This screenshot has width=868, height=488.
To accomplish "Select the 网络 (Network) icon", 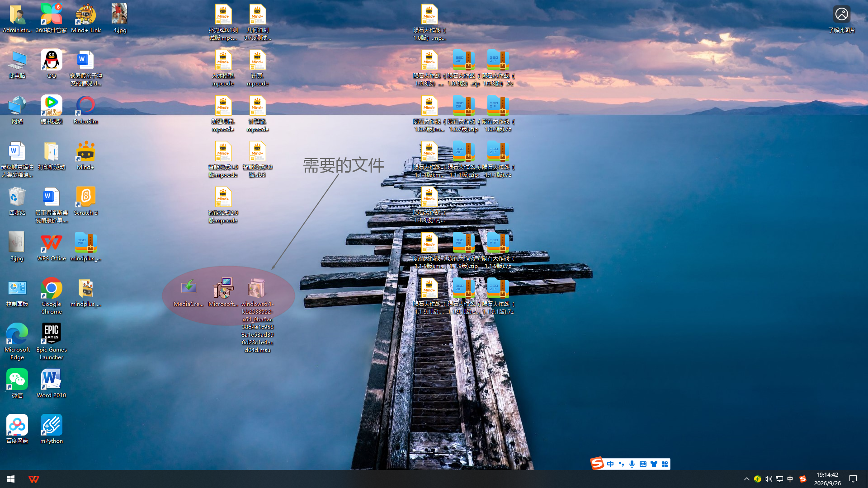I will point(17,110).
